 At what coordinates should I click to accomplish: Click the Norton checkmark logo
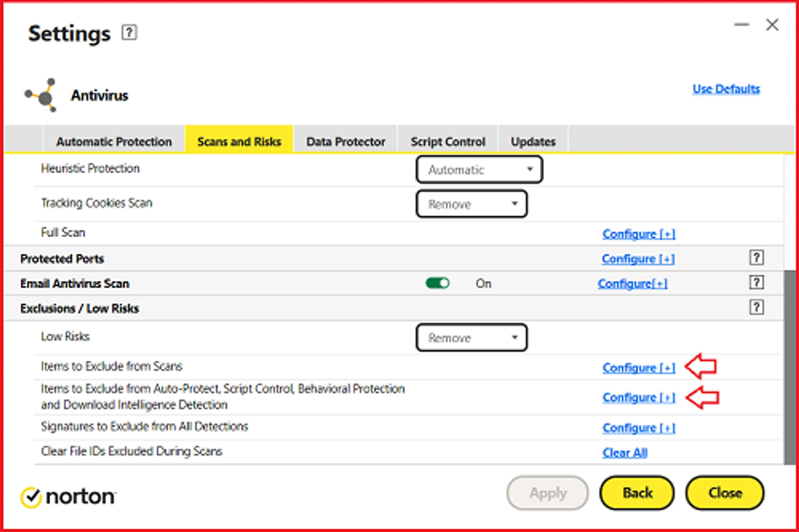point(31,497)
